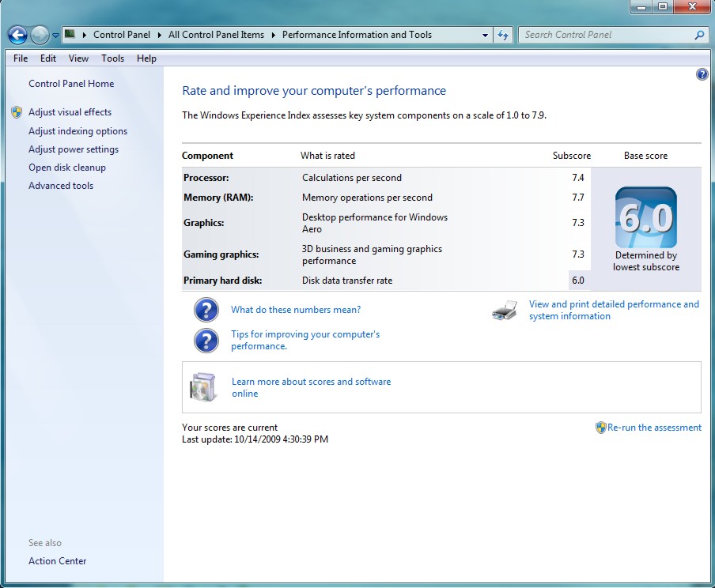
Task: Select Performance Information and Tools breadcrumb
Action: (x=357, y=35)
